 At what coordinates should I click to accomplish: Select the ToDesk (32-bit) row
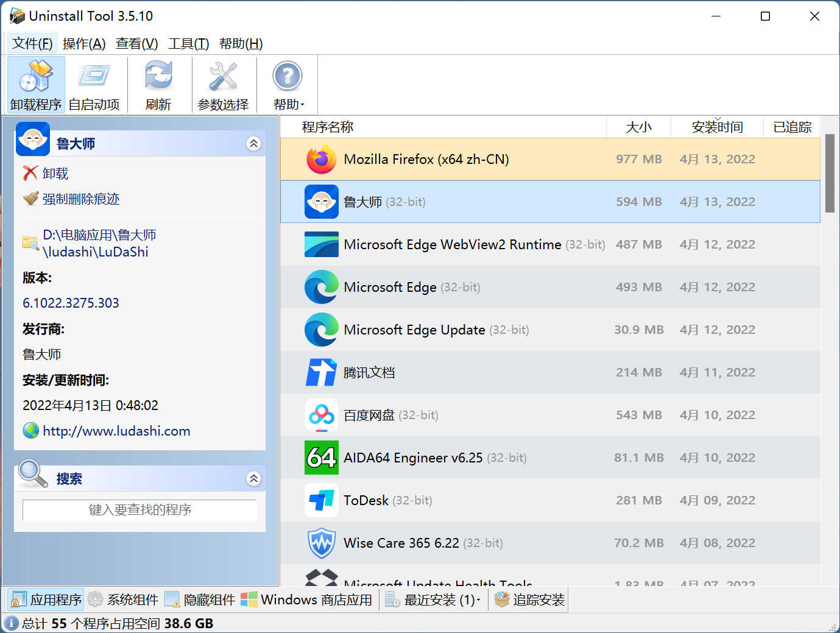[x=550, y=500]
